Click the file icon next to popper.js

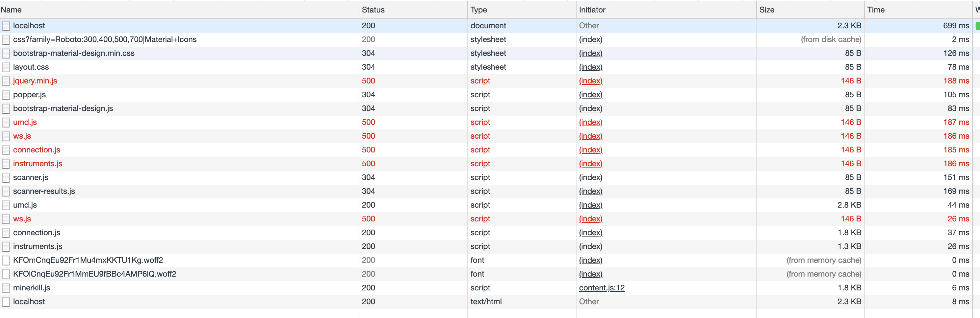6,94
